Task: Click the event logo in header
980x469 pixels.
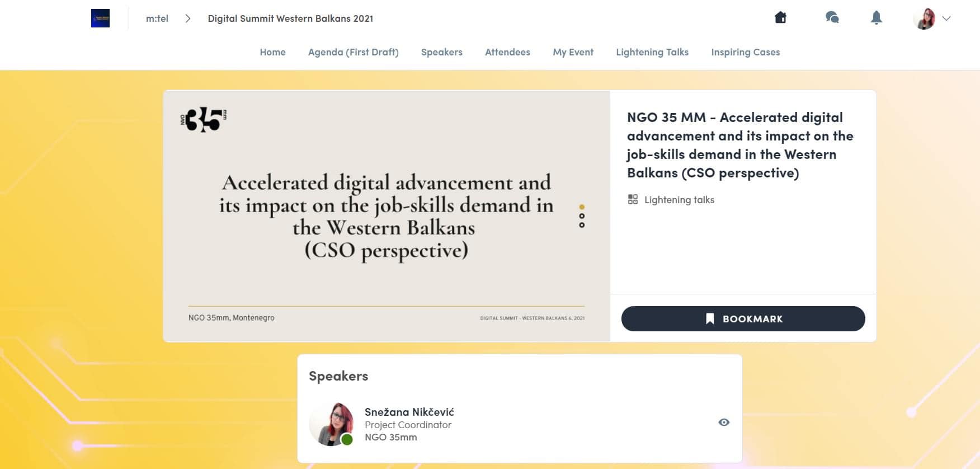Action: click(x=100, y=18)
